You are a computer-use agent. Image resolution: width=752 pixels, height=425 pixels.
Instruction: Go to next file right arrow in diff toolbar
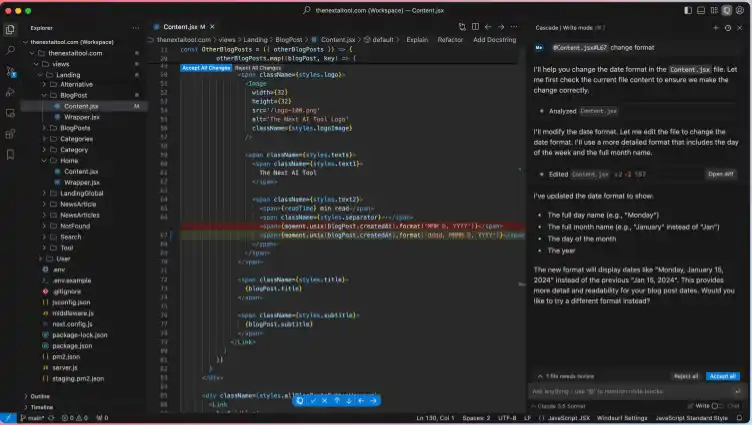click(x=373, y=401)
